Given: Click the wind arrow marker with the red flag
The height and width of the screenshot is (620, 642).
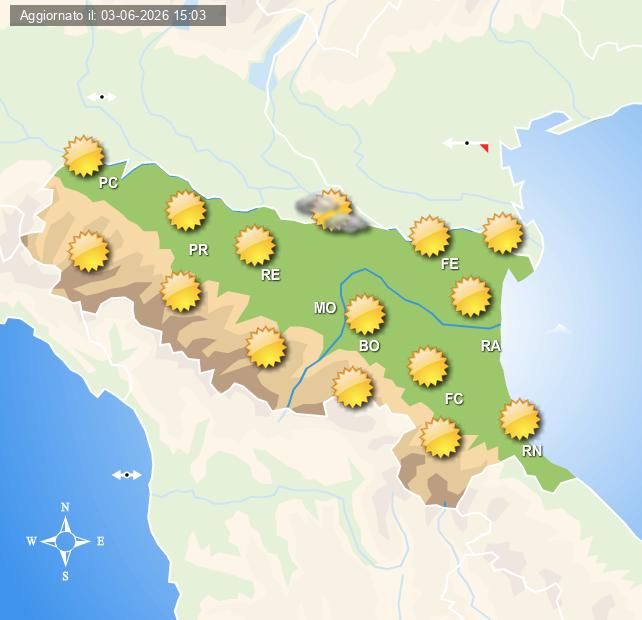Looking at the screenshot, I should tap(466, 144).
